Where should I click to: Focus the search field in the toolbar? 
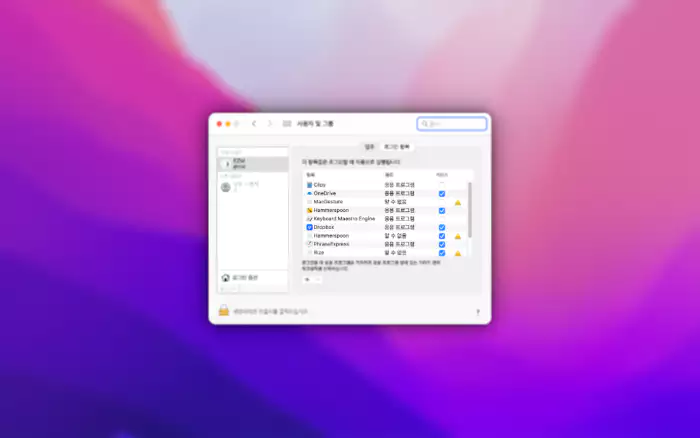pos(452,124)
